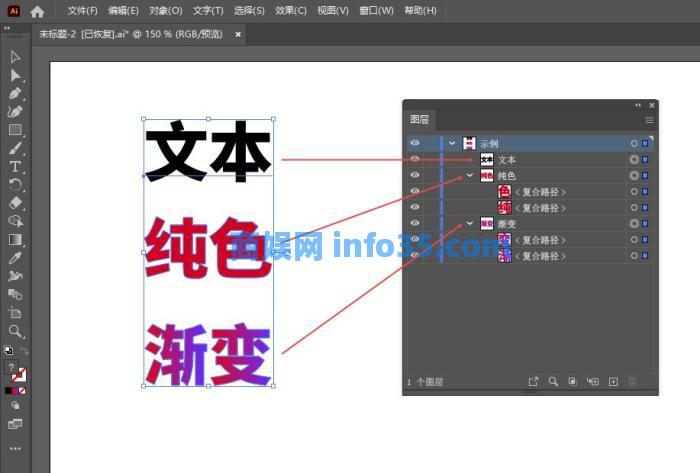Image resolution: width=700 pixels, height=473 pixels.
Task: Click Collect for Export icon in Layers
Action: coord(533,382)
